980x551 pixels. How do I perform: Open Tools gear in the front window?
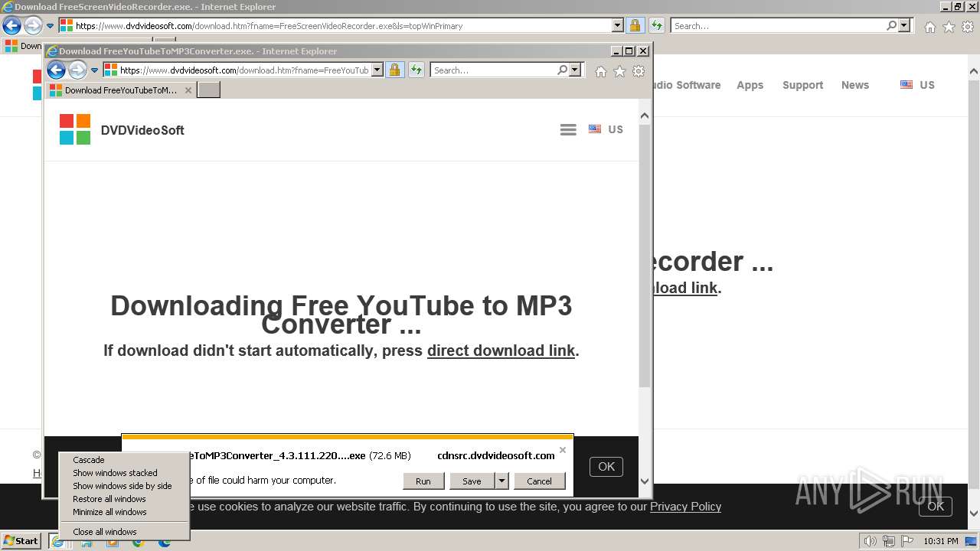[639, 71]
